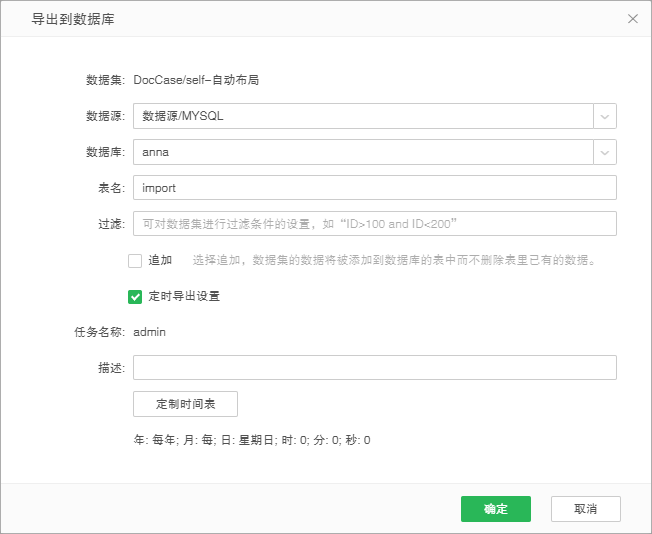
Task: Click the 追加 checkbox label text
Action: pyautogui.click(x=160, y=261)
